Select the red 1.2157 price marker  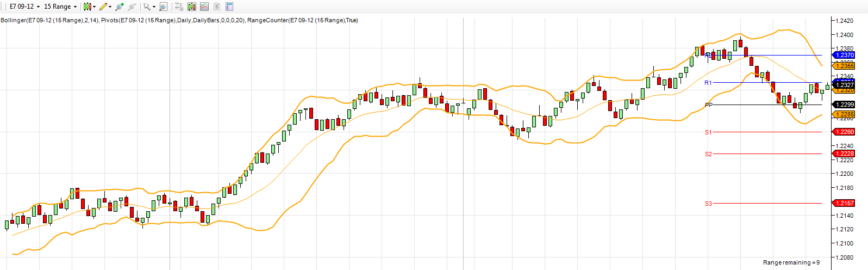844,203
